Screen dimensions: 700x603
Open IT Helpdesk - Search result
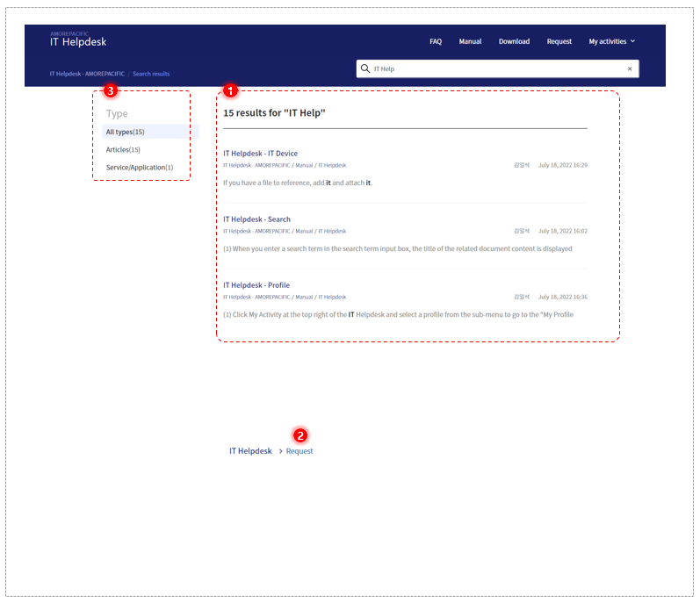point(256,219)
